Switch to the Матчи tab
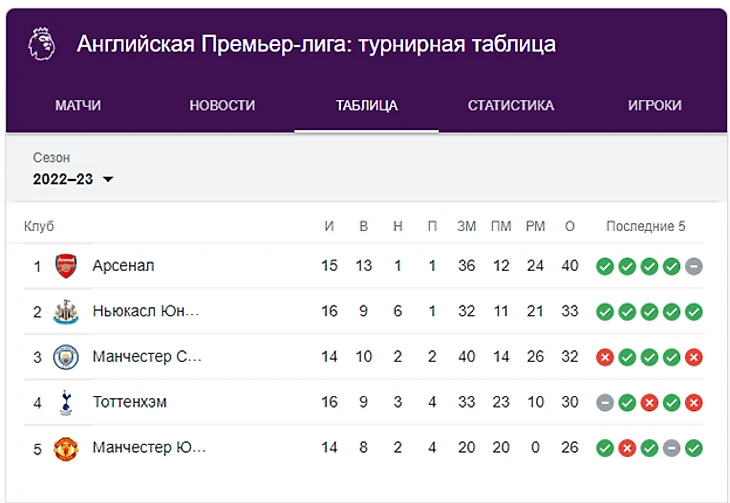The height and width of the screenshot is (503, 730). coord(78,105)
